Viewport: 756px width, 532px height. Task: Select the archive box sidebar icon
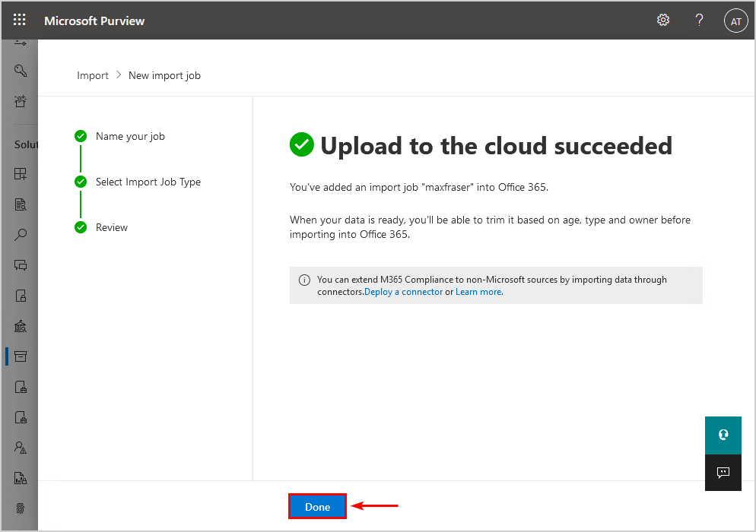tap(21, 356)
